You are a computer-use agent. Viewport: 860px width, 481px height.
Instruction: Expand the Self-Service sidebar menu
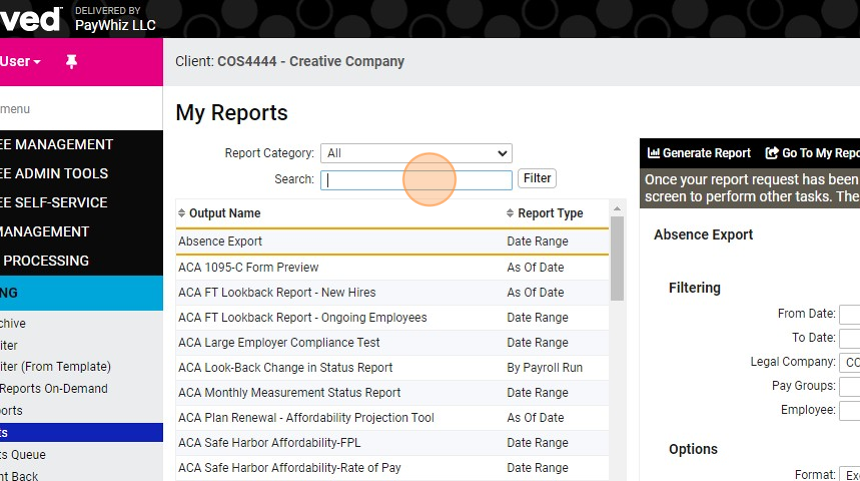pyautogui.click(x=55, y=202)
